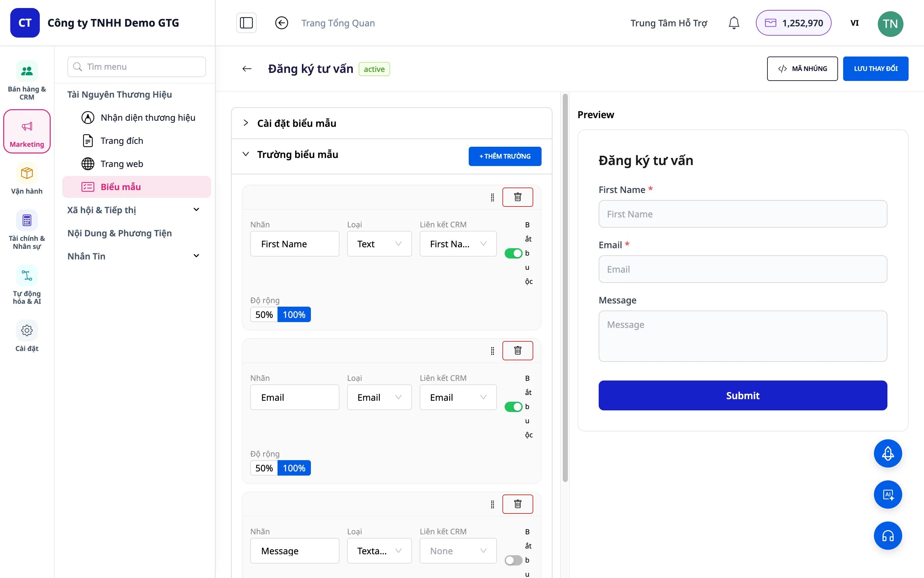
Task: Click the form editor vertical scrollbar
Action: [x=565, y=288]
